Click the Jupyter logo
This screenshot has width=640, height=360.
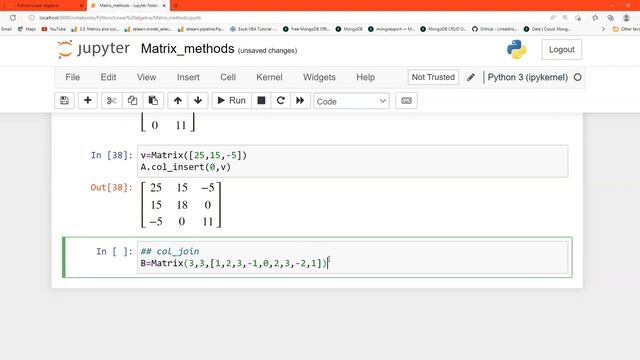click(93, 49)
